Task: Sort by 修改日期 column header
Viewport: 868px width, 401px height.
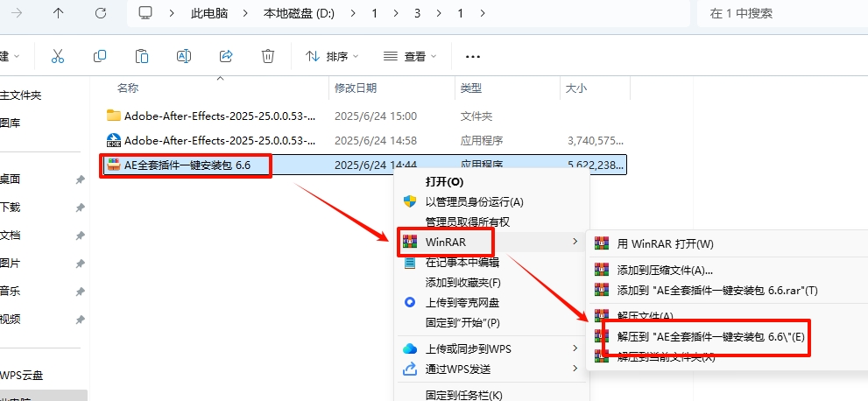Action: coord(356,88)
